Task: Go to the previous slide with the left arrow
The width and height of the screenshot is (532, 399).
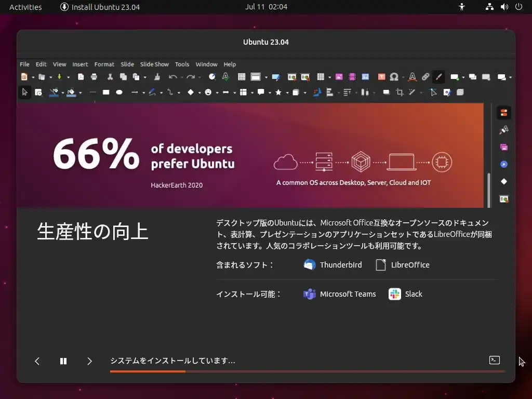Action: [37, 361]
